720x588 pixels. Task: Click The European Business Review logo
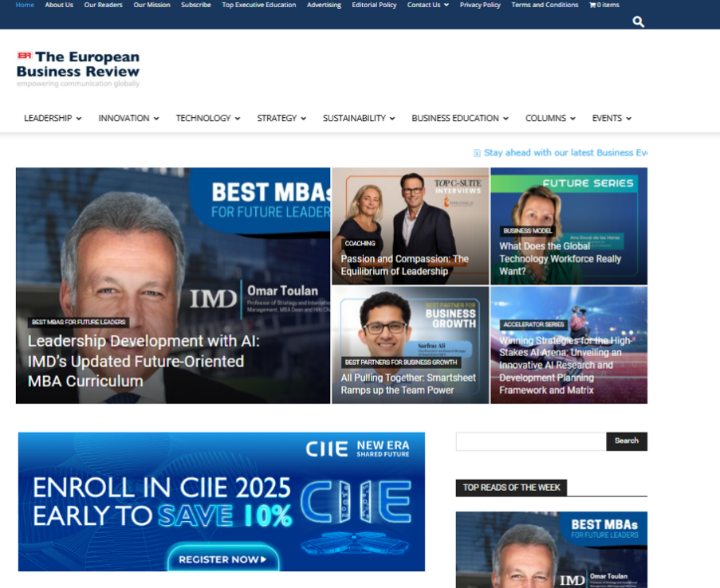click(x=78, y=69)
